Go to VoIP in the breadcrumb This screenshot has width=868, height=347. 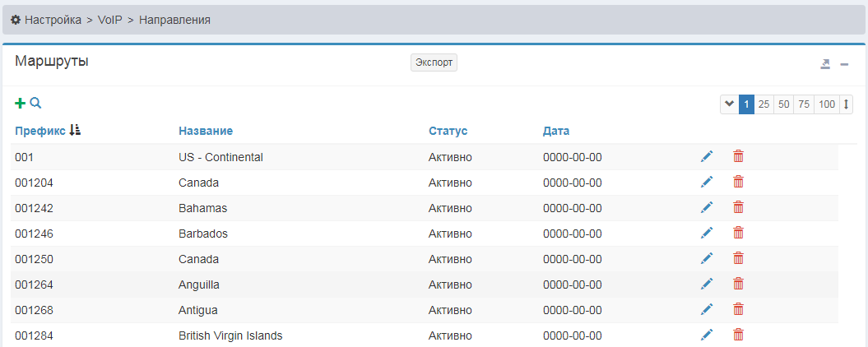(x=109, y=19)
